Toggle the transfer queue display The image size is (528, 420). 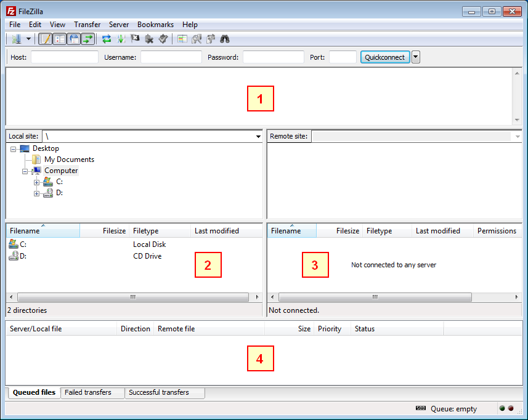point(88,39)
